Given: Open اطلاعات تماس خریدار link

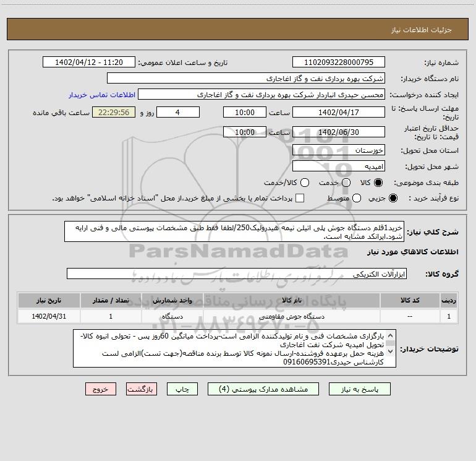Looking at the screenshot, I should pos(102,95).
